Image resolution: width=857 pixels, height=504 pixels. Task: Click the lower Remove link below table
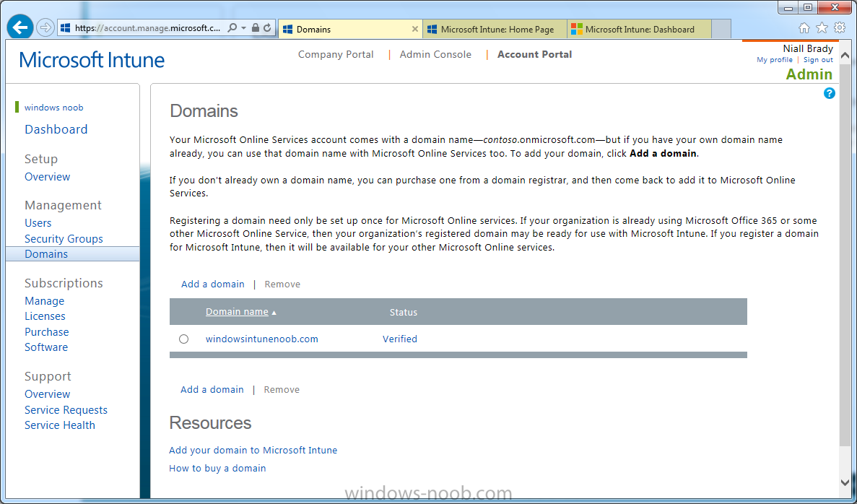(x=282, y=390)
